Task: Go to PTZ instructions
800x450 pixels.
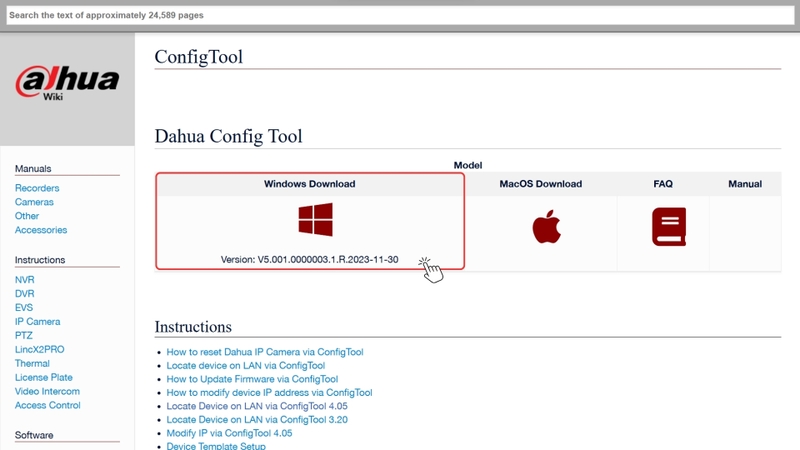Action: point(23,335)
